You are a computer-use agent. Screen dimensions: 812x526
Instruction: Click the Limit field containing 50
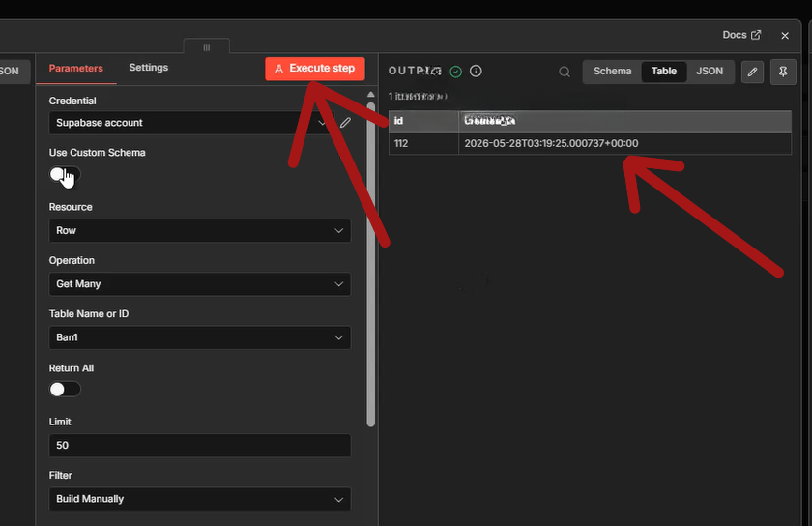click(x=199, y=445)
